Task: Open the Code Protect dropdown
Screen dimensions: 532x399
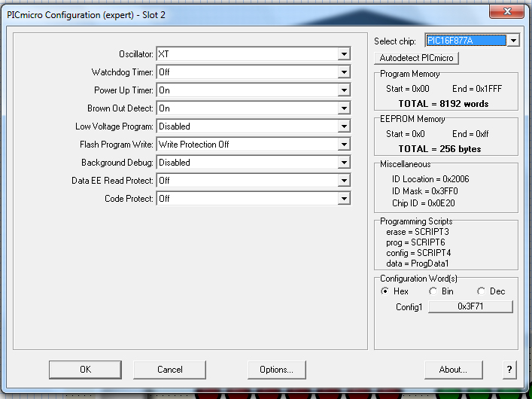Action: click(x=254, y=198)
